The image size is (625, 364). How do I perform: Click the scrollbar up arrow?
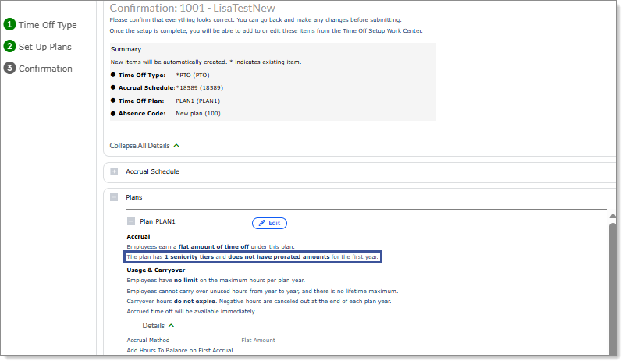[613, 217]
